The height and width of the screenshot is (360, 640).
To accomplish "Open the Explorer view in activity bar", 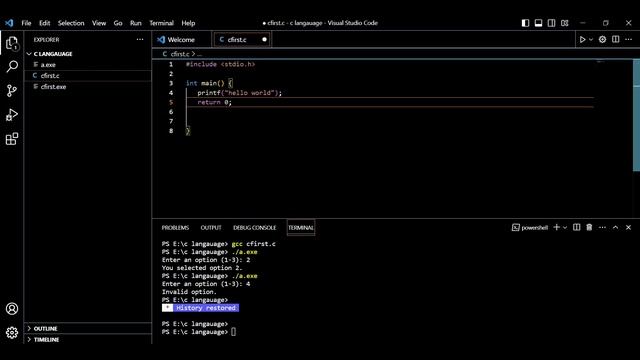I will point(12,43).
